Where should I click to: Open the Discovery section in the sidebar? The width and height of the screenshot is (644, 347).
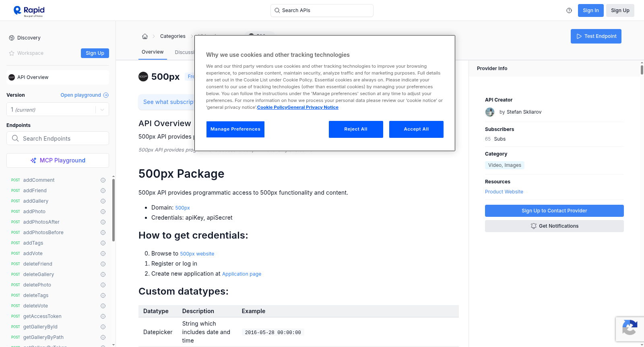(x=29, y=38)
